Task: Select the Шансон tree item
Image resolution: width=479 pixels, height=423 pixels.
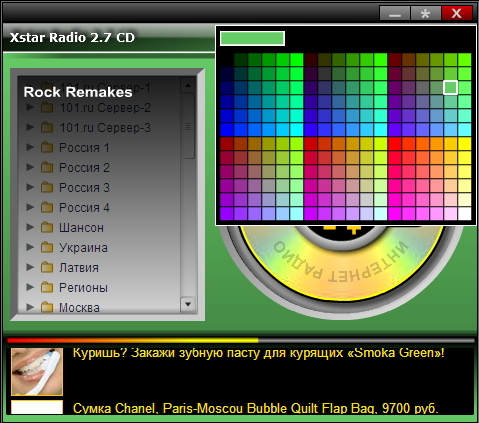Action: [81, 228]
